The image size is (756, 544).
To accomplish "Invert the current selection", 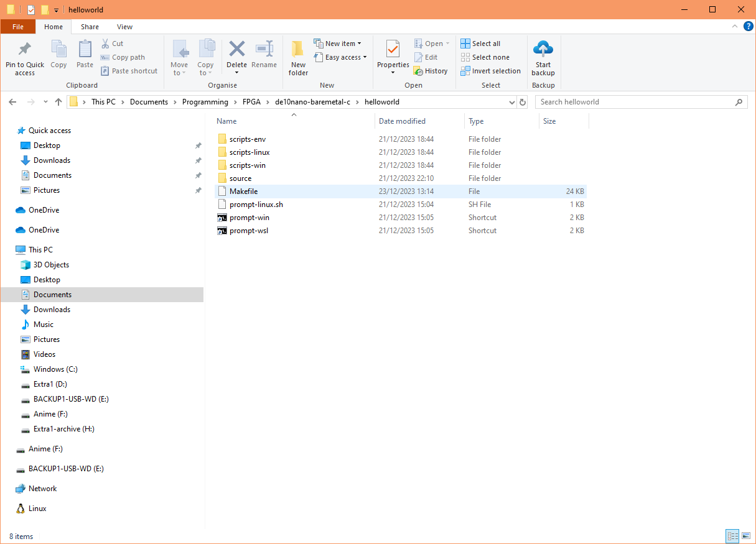I will 490,70.
